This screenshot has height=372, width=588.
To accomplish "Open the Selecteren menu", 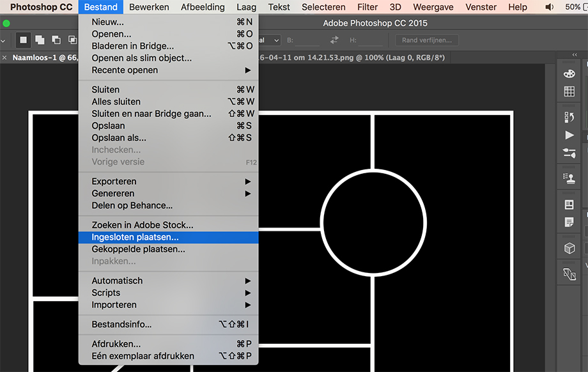I will point(323,7).
